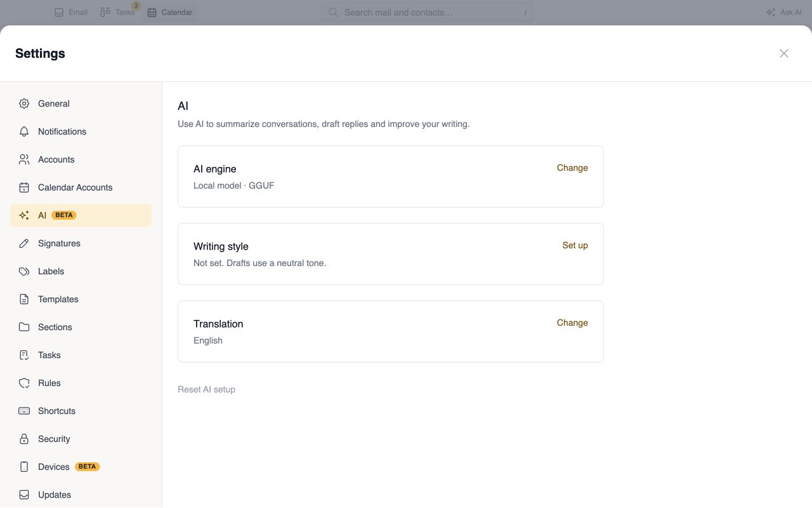The width and height of the screenshot is (812, 508).
Task: Open the Labels settings section
Action: coord(81,271)
